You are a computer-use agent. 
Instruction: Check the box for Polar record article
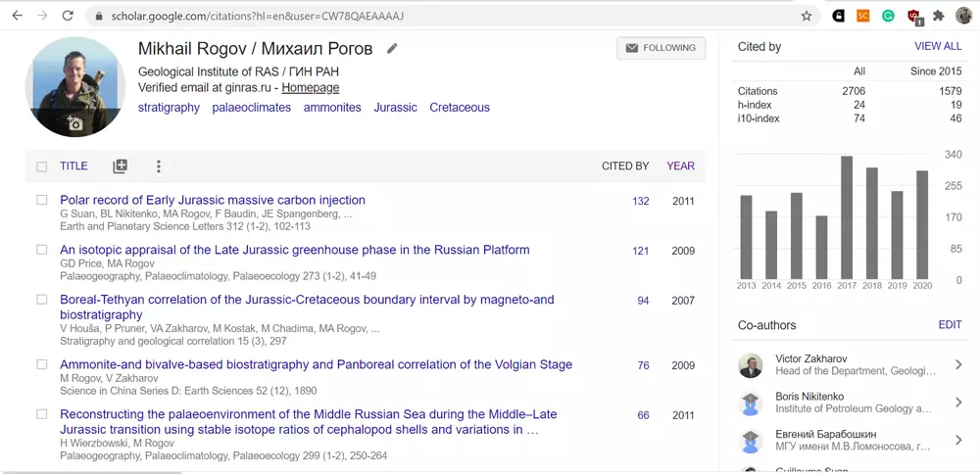pos(42,200)
